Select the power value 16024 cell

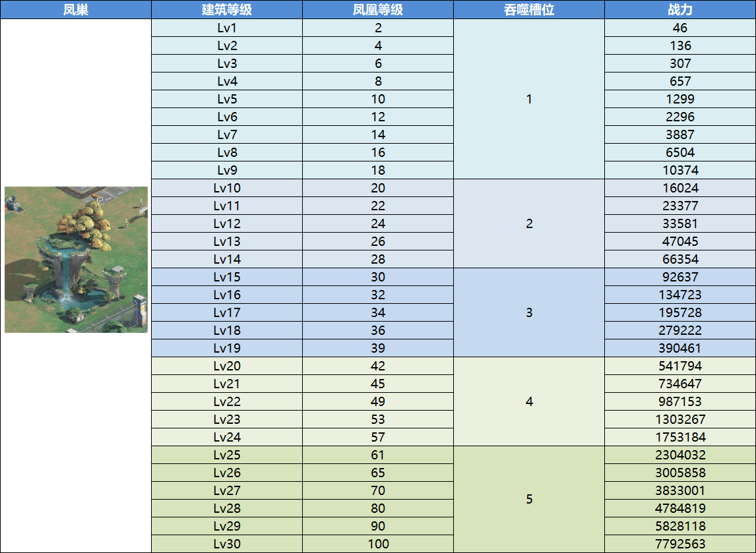coord(679,188)
